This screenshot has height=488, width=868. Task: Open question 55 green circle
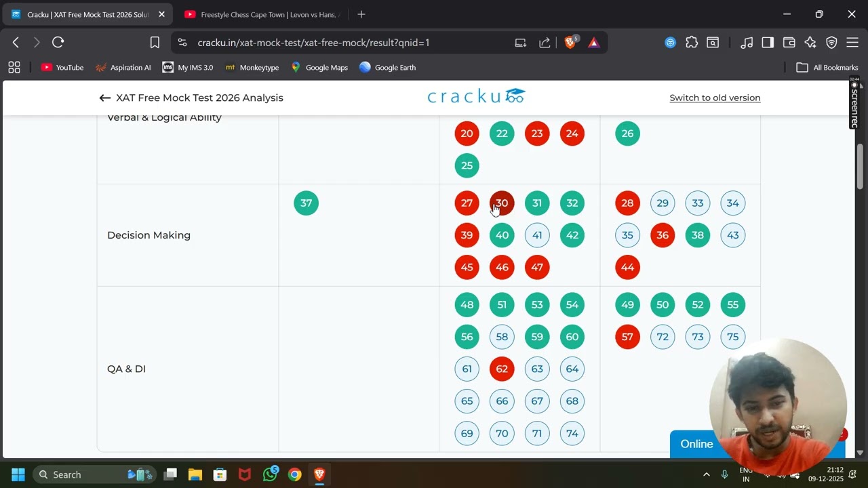(733, 305)
